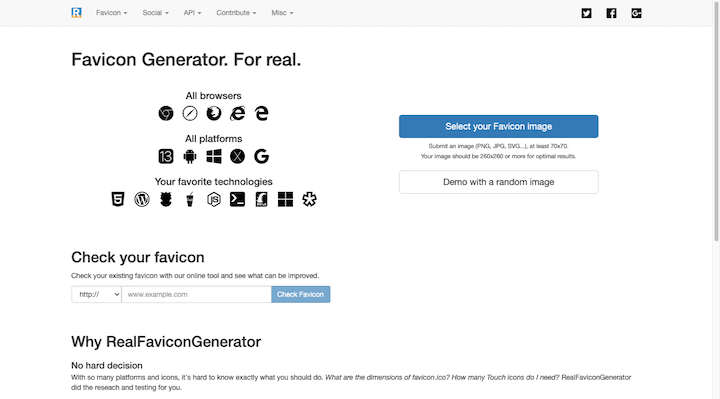The width and height of the screenshot is (720, 399).
Task: Click the Firefox browser icon
Action: tap(214, 113)
